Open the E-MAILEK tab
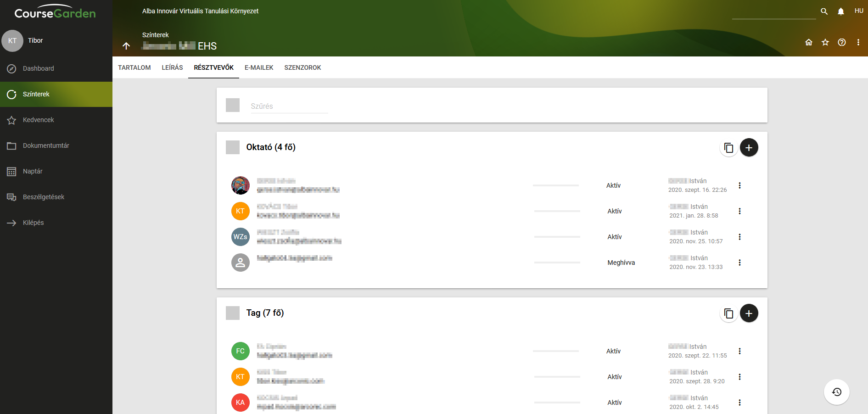The height and width of the screenshot is (414, 868). (259, 67)
